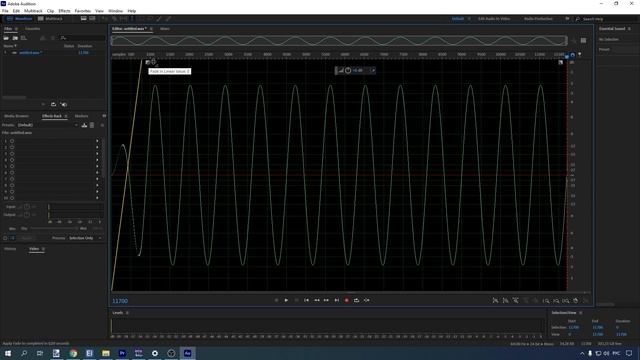Switch to Waveform editor view

(19, 19)
